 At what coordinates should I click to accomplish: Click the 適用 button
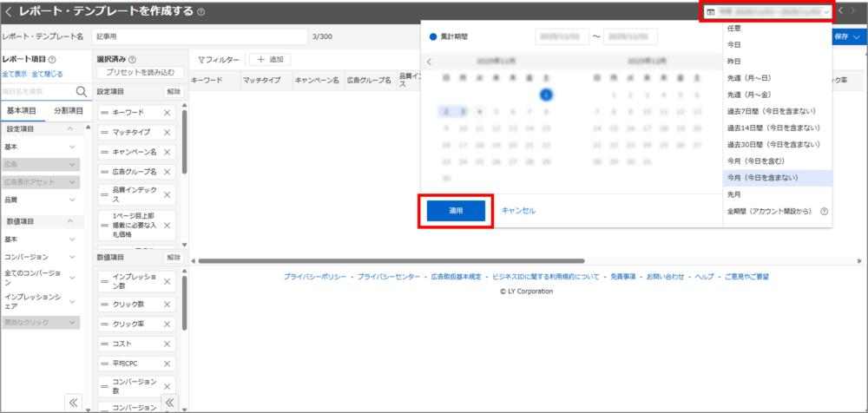coord(456,211)
